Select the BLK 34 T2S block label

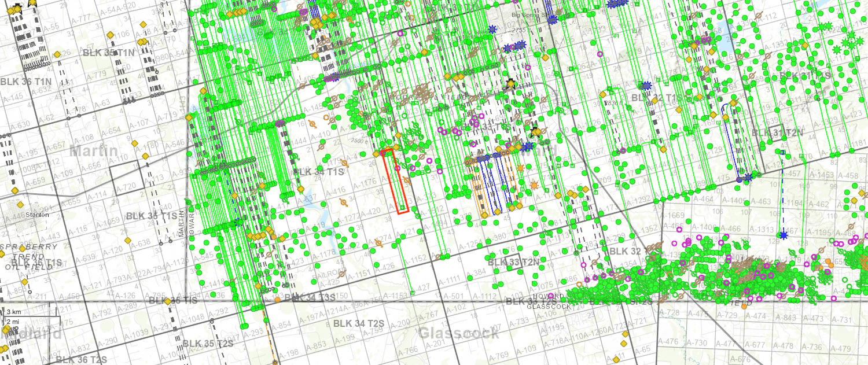click(359, 323)
